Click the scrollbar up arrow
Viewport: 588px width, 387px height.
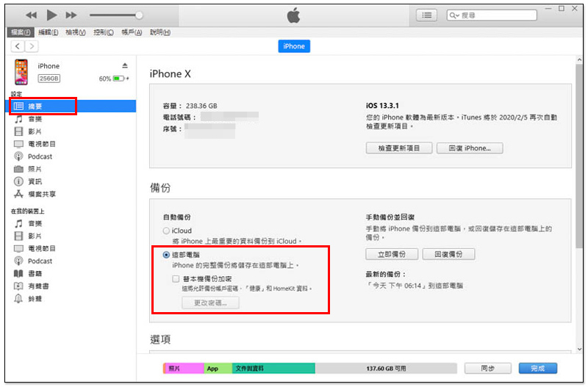pos(579,59)
